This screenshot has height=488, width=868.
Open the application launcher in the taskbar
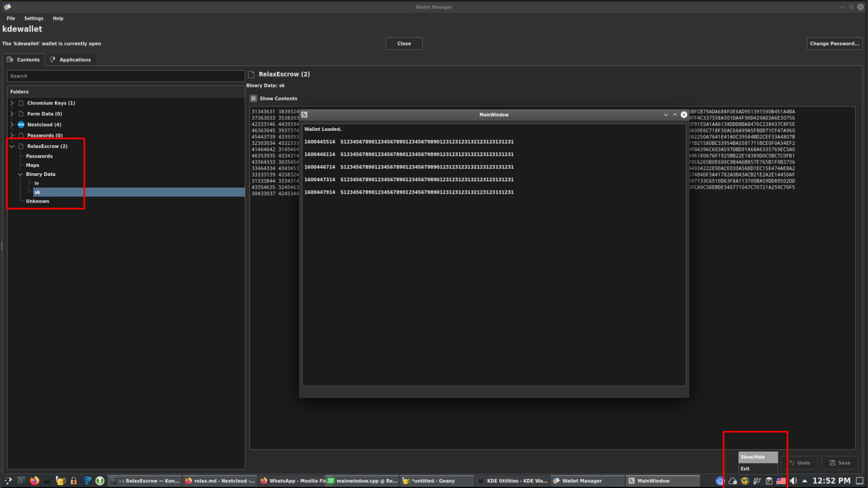(x=8, y=481)
